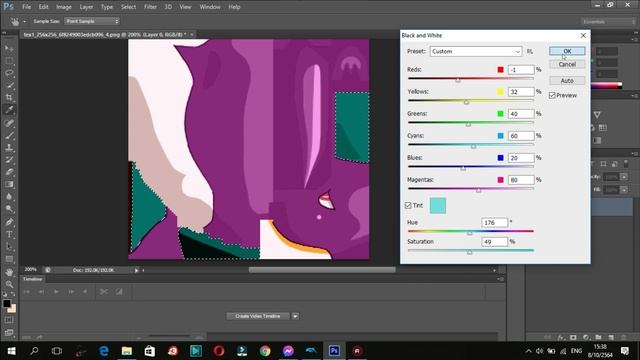
Task: Select the Hand tool in toolbox
Action: [x=9, y=272]
